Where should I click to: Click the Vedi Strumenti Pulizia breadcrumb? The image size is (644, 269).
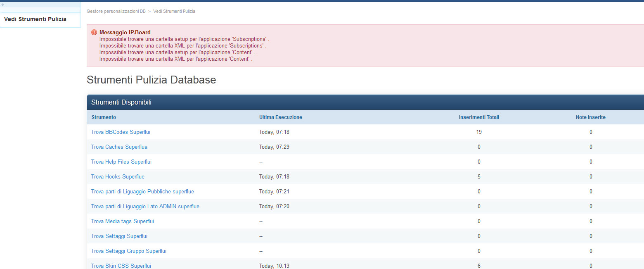174,11
